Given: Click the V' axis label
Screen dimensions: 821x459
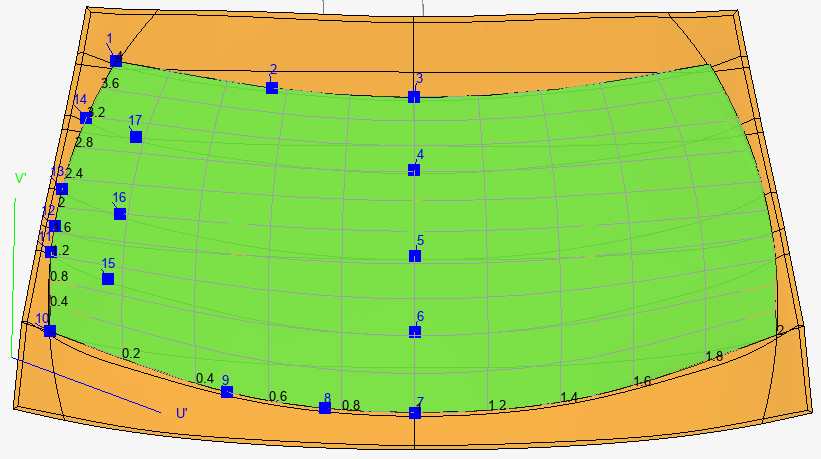Looking at the screenshot, I should 20,179.
